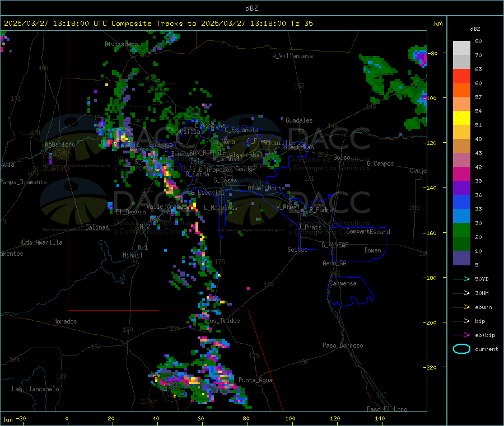Viewport: 504px width, 426px height.
Task: Click the 50YD cyan arrow legend icon
Action: [x=461, y=279]
